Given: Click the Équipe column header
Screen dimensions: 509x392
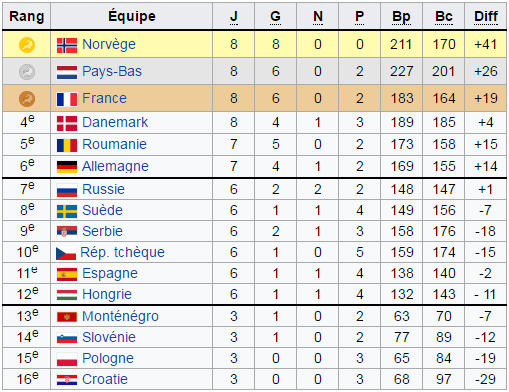Looking at the screenshot, I should [132, 16].
